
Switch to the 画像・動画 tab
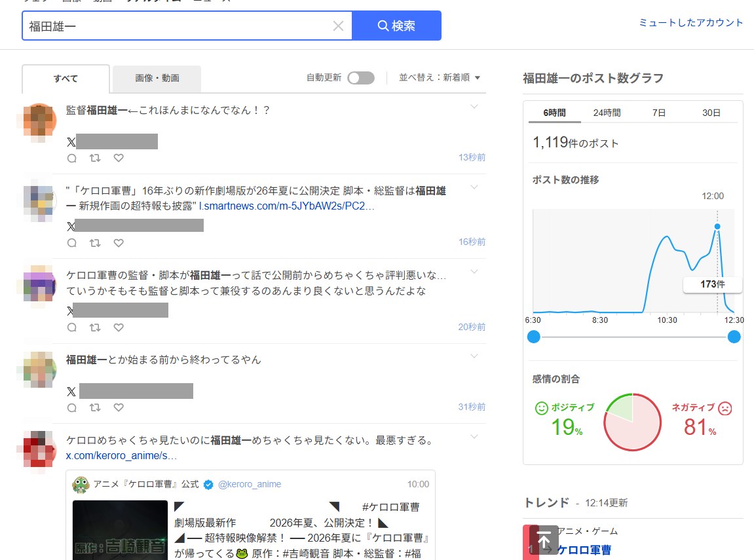point(157,79)
